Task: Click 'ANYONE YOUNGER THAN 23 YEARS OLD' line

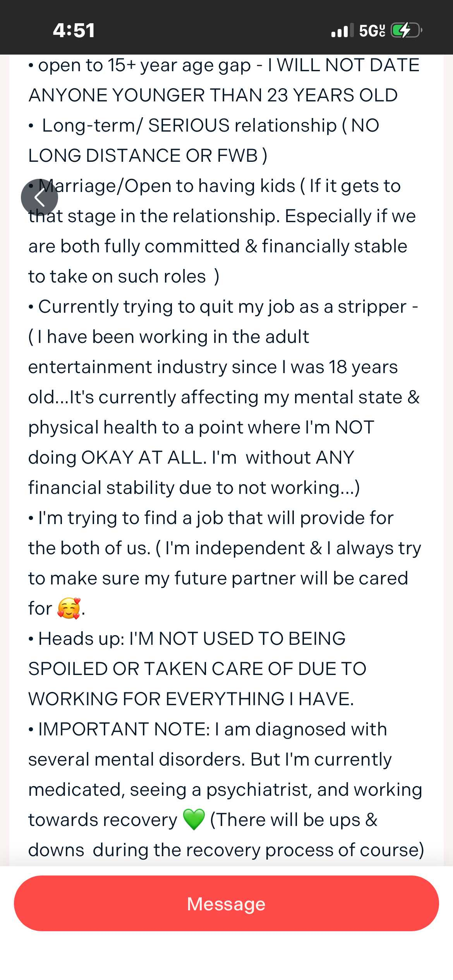Action: point(213,95)
